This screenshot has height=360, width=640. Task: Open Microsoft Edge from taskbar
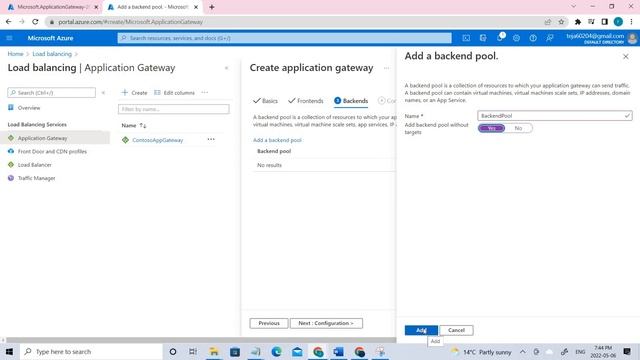pos(276,351)
